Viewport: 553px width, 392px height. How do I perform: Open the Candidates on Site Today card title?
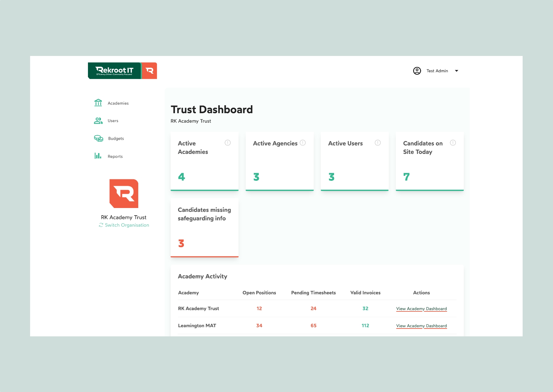(x=423, y=148)
